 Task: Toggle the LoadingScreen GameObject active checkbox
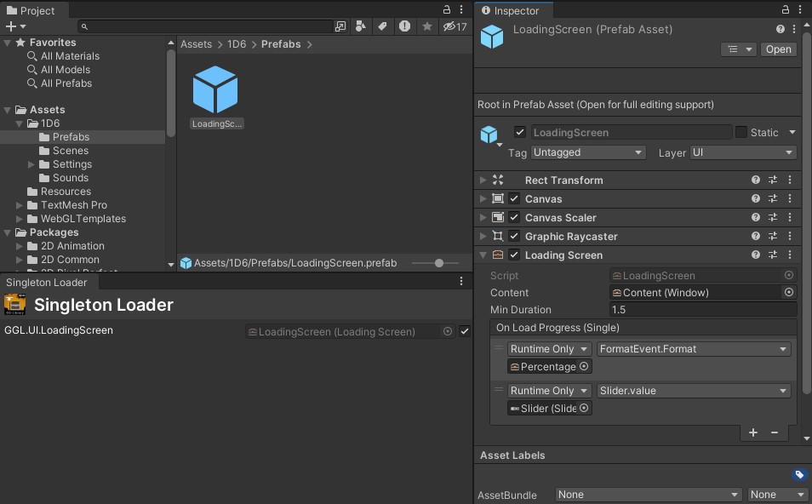pyautogui.click(x=520, y=132)
